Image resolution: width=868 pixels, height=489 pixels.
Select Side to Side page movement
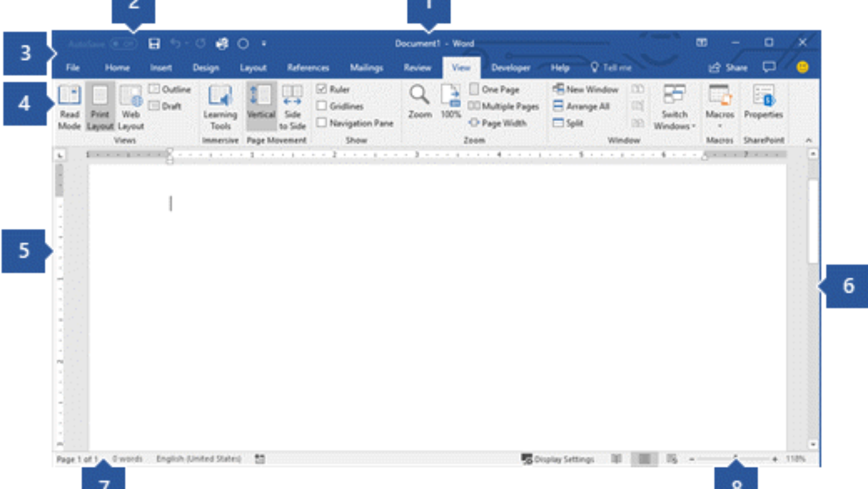coord(292,106)
